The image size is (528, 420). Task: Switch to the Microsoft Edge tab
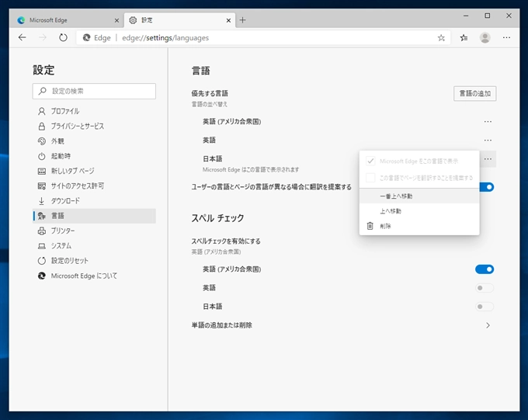pyautogui.click(x=67, y=20)
